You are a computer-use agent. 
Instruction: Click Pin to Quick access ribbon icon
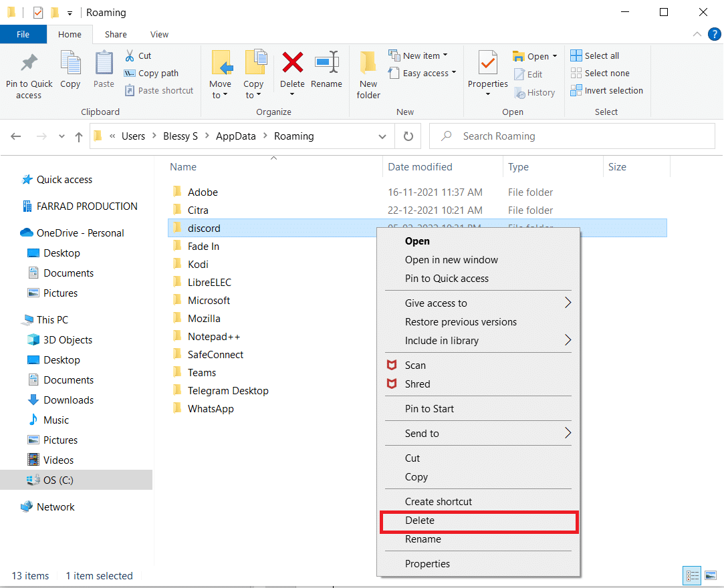(x=29, y=63)
